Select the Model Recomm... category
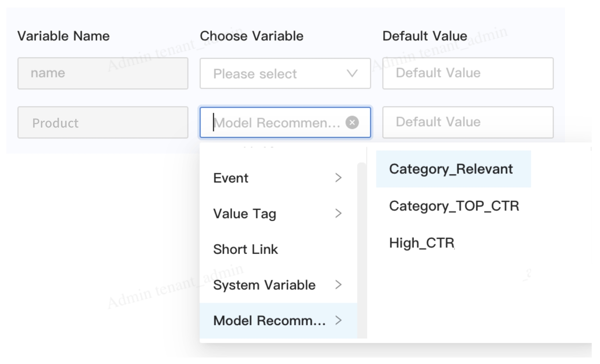Viewport: 600px width, 364px height. point(269,321)
